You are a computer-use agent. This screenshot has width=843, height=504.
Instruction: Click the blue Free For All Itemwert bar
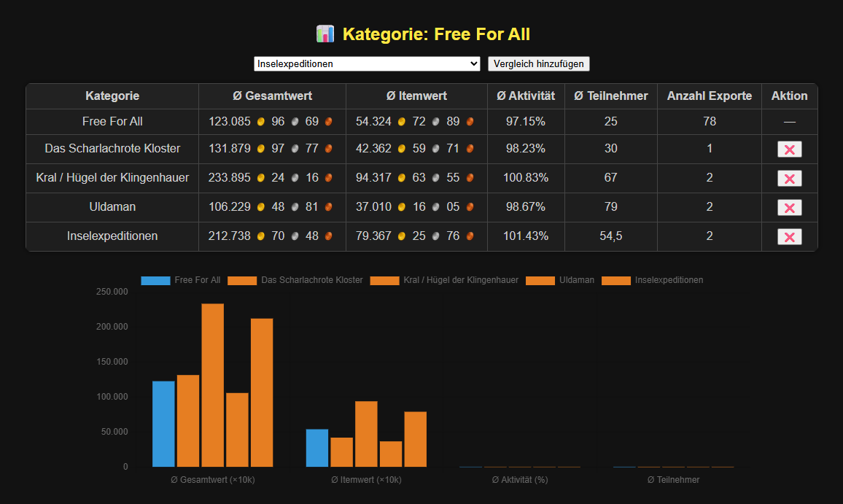(x=316, y=448)
